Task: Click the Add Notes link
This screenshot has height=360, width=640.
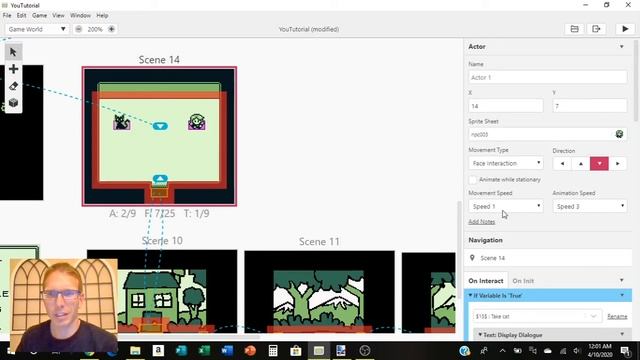Action: (482, 222)
